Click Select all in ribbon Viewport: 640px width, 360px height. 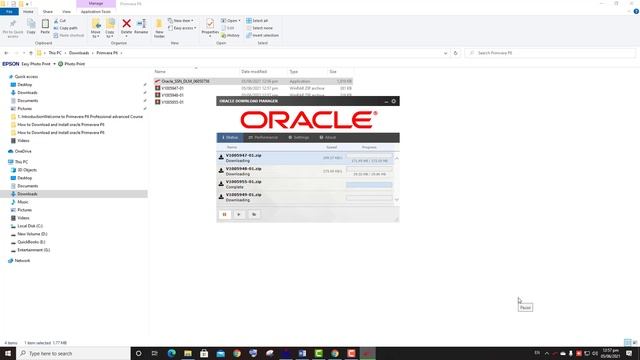(x=257, y=20)
